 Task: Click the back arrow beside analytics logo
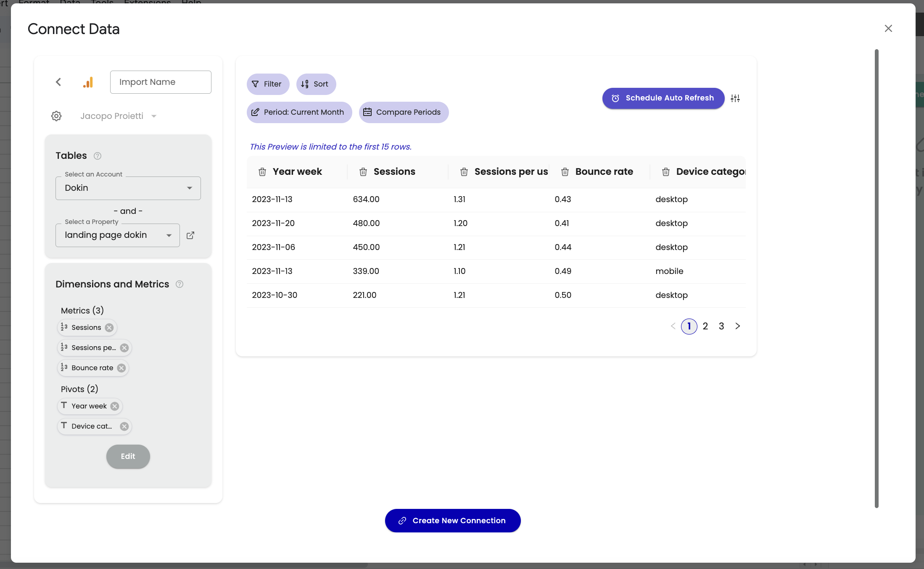[x=58, y=82]
